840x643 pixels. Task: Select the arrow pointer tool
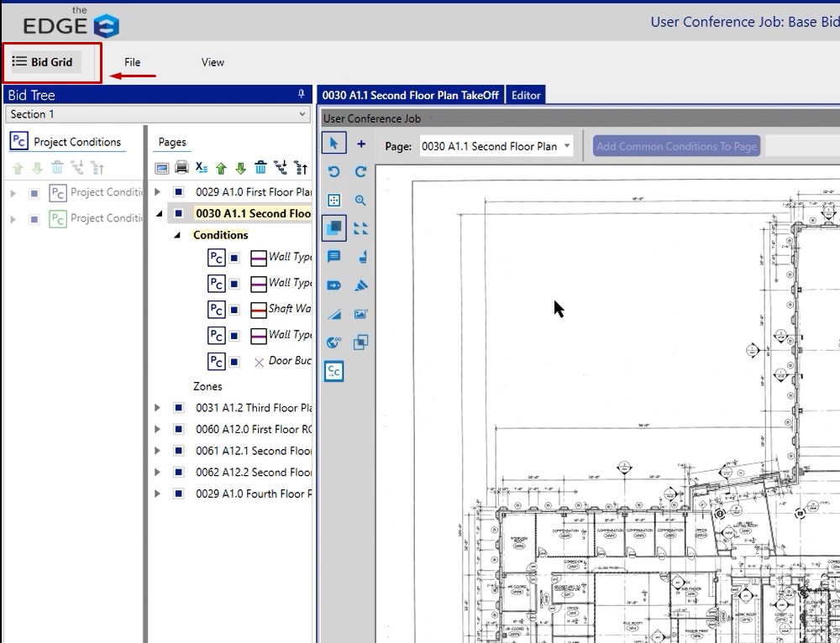click(x=333, y=144)
